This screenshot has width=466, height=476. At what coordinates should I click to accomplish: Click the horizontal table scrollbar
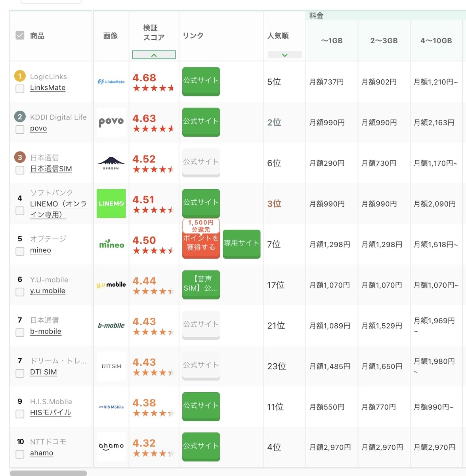point(48,473)
